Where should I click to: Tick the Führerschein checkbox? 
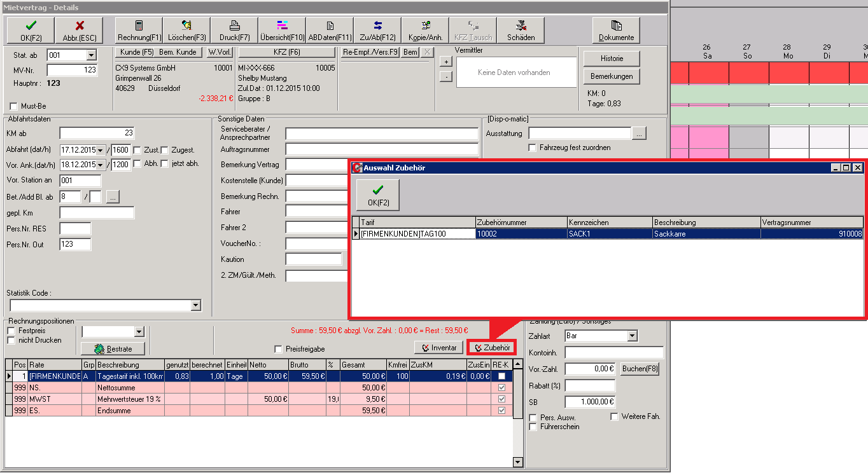(x=533, y=427)
